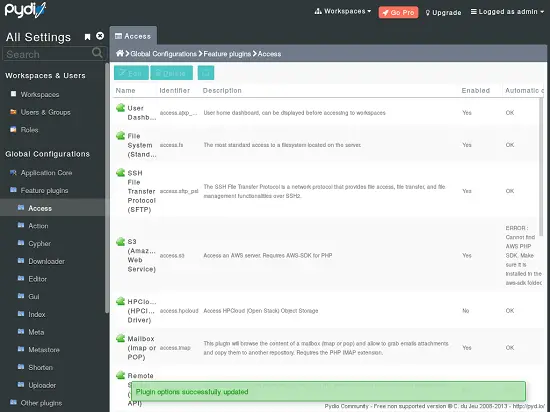Click the search magnifier icon
The image size is (550, 412).
pyautogui.click(x=97, y=53)
